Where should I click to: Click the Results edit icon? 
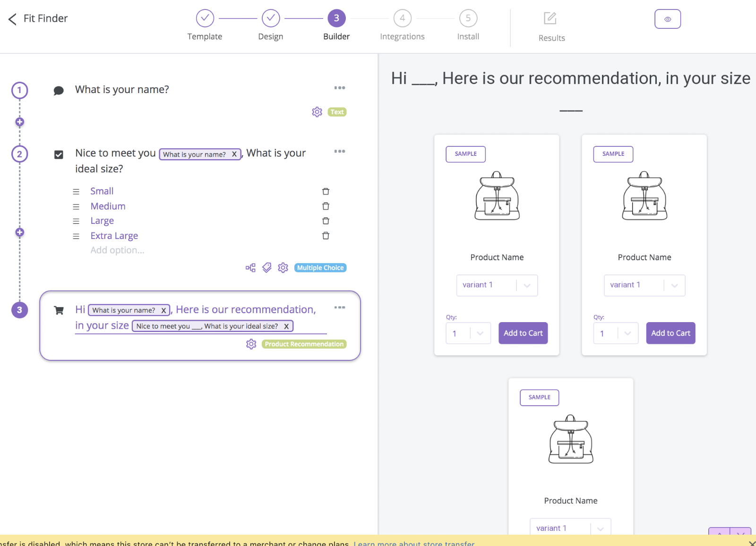550,18
